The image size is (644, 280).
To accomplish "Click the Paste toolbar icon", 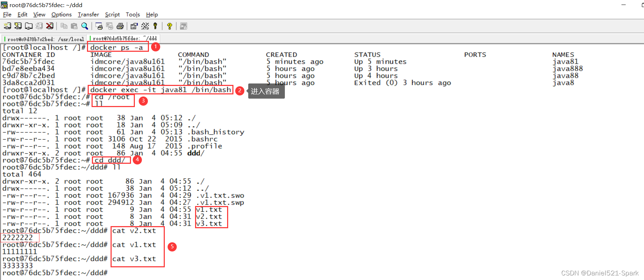I will pyautogui.click(x=74, y=26).
